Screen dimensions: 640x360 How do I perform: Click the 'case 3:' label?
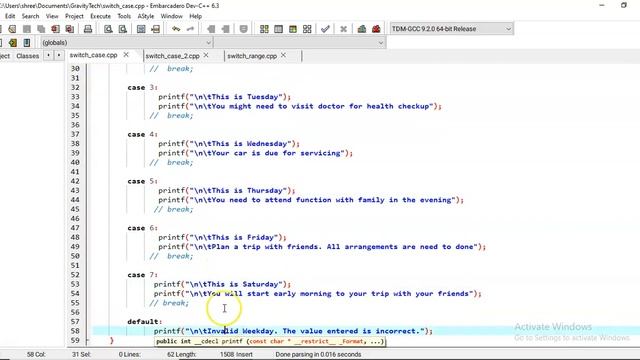(x=142, y=87)
